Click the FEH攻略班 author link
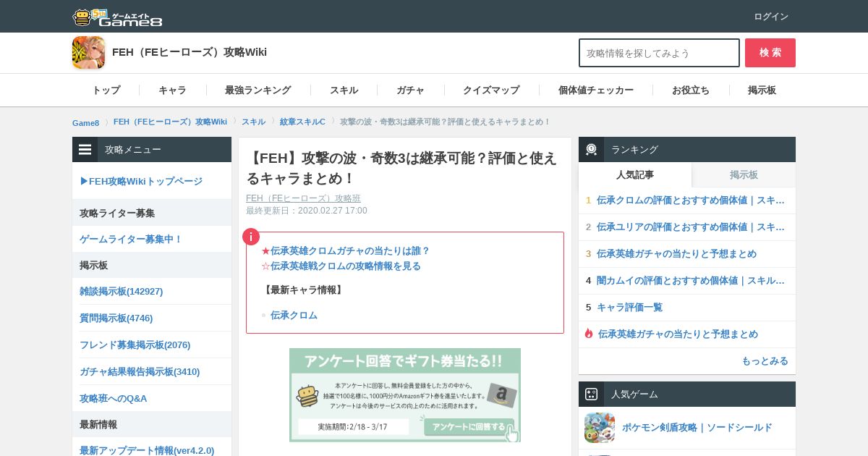 [x=303, y=198]
